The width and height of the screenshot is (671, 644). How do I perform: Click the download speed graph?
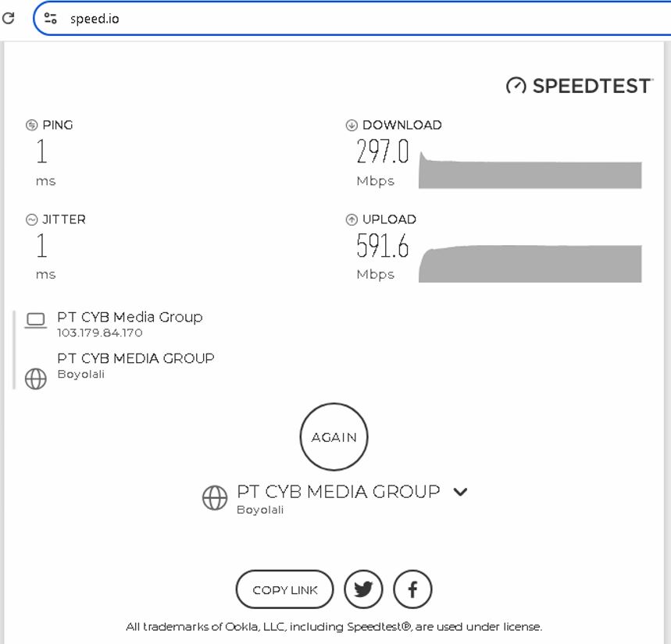(x=530, y=169)
